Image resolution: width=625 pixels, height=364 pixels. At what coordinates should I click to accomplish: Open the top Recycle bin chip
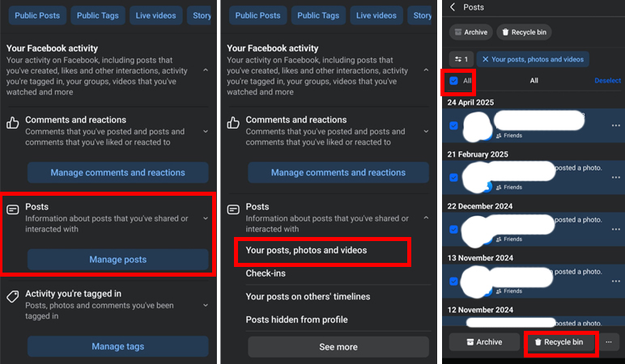tap(524, 32)
